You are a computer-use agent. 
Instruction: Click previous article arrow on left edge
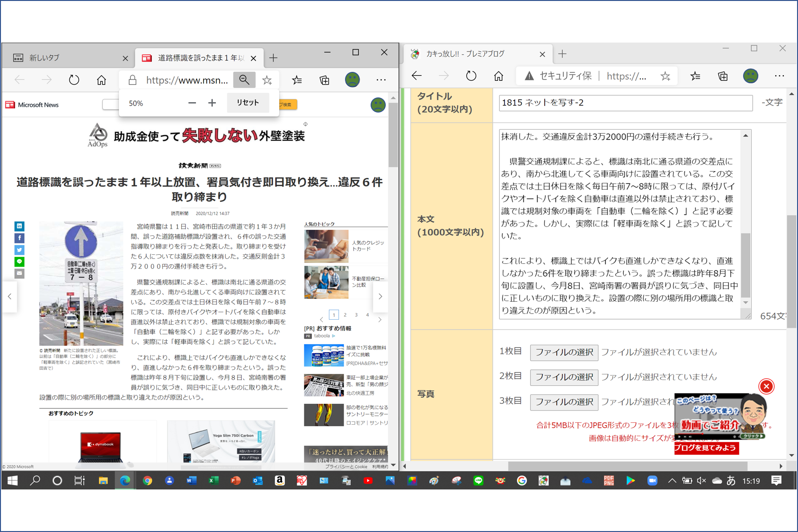click(9, 297)
